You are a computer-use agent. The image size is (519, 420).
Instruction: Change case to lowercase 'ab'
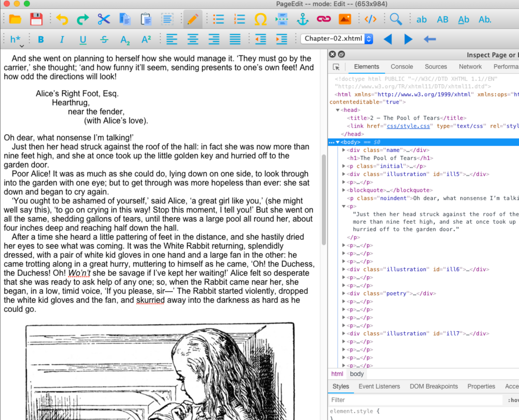[421, 19]
